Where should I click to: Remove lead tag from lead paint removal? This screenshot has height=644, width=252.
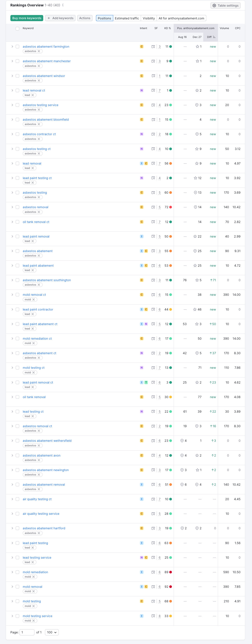click(x=32, y=241)
